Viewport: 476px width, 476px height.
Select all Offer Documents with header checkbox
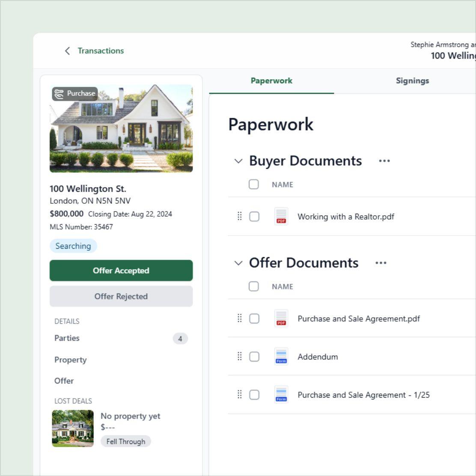point(253,286)
